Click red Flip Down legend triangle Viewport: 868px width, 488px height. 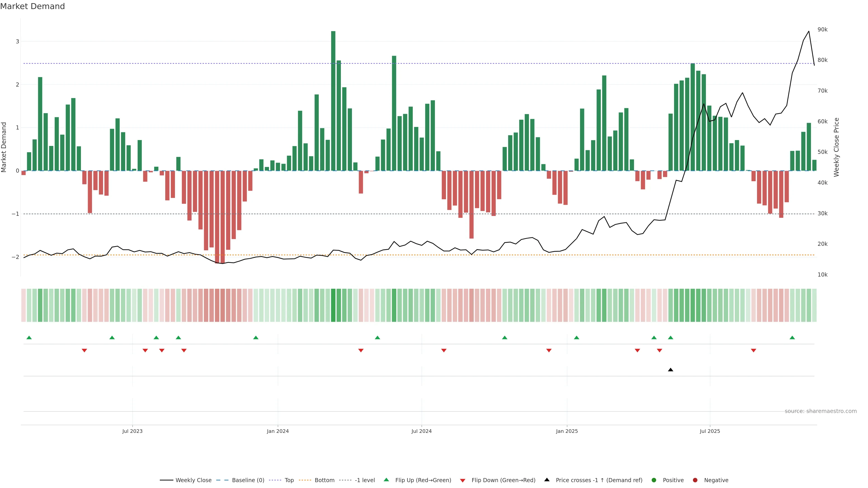coord(463,481)
